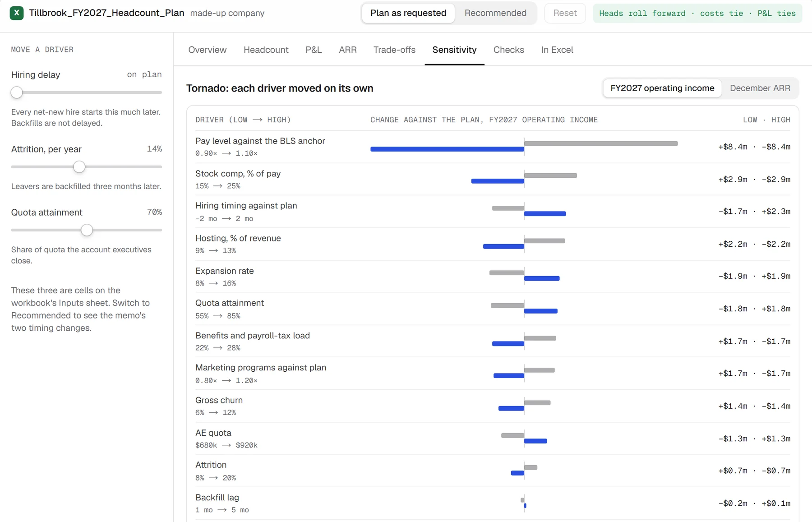
Task: Click the '-$1.7m · +$2.3m' value
Action: (x=754, y=211)
